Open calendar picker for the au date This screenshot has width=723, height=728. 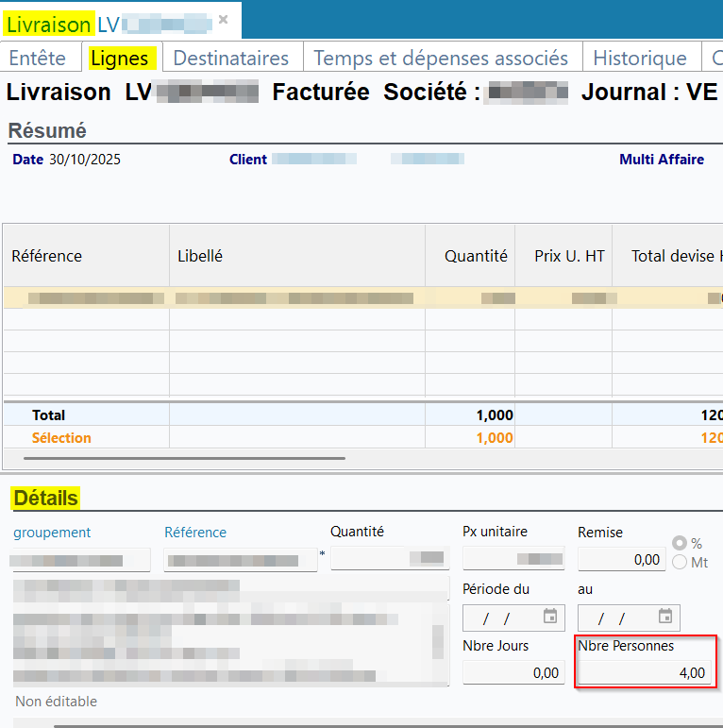(665, 617)
